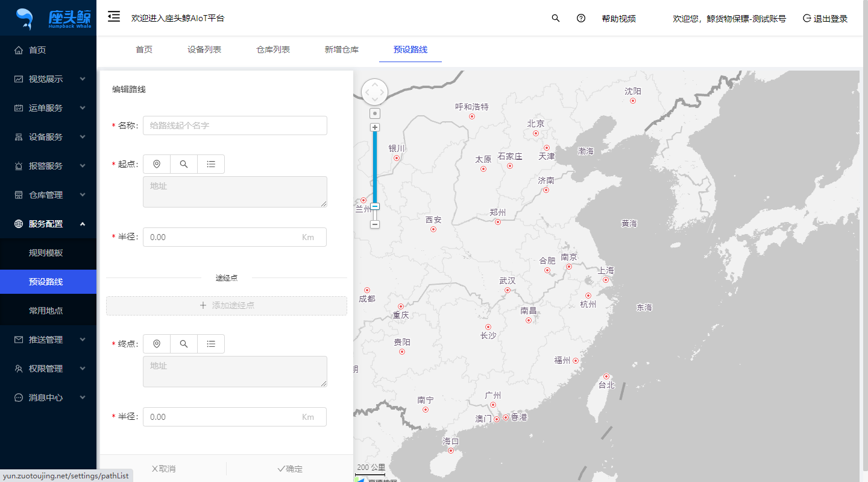Click 退出登录 to log out
This screenshot has width=868, height=482.
(x=825, y=19)
